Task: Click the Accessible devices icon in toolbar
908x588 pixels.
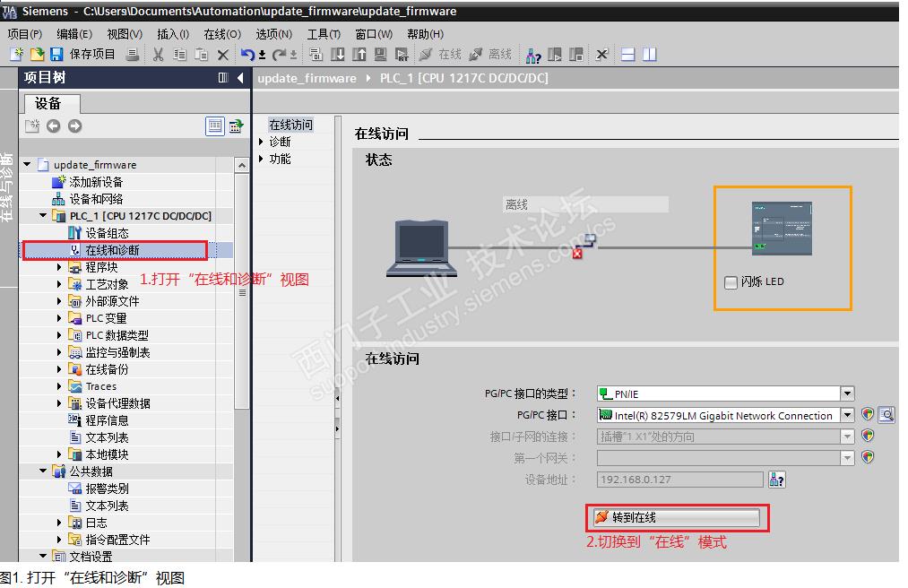Action: [x=533, y=55]
